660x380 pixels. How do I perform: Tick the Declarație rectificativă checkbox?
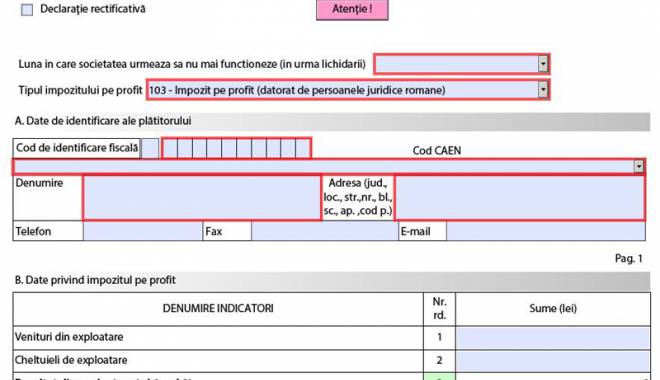27,10
